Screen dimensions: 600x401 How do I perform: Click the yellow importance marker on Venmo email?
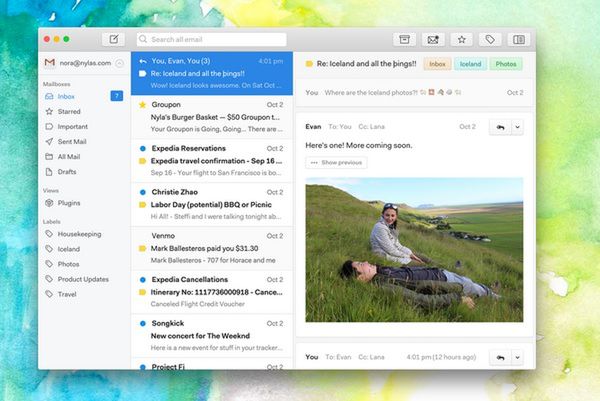[142, 249]
